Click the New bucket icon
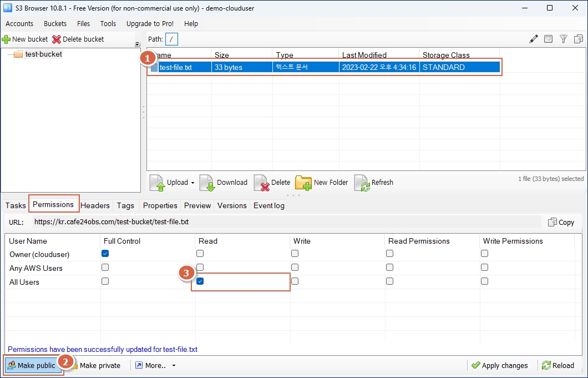 6,39
